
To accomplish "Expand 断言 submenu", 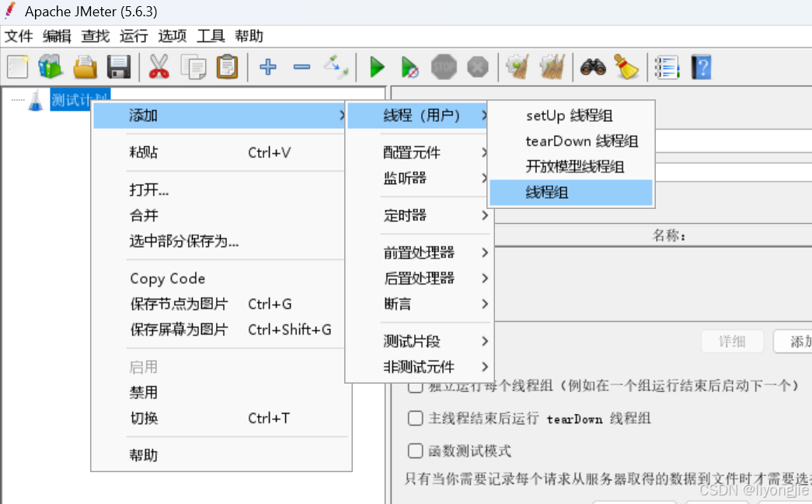I will click(x=418, y=304).
